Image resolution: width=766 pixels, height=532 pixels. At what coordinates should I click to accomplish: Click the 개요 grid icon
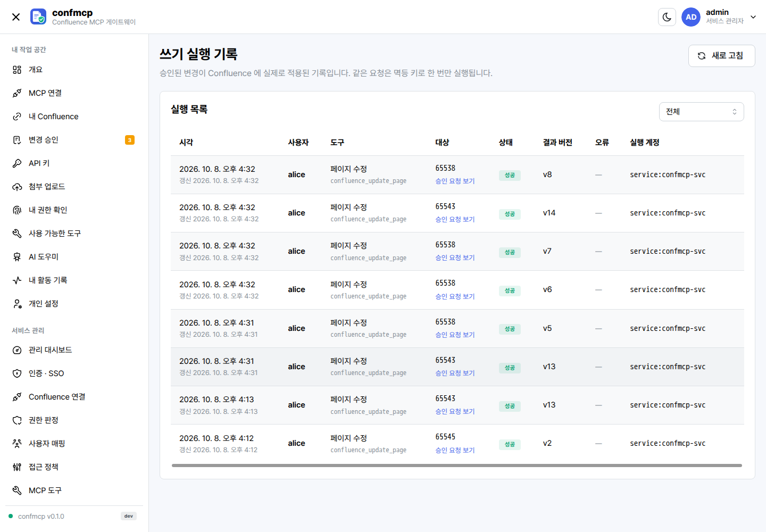(17, 70)
